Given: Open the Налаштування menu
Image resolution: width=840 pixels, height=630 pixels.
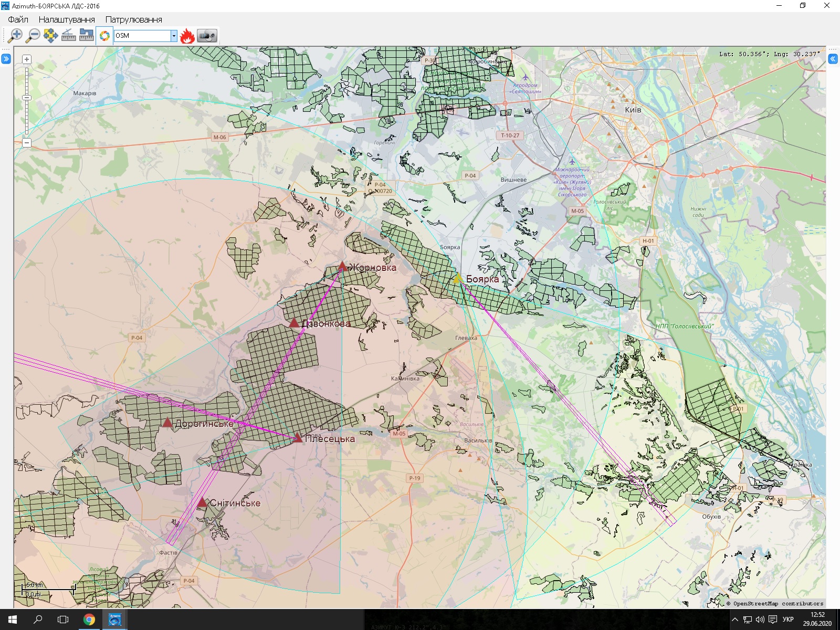Looking at the screenshot, I should click(67, 19).
